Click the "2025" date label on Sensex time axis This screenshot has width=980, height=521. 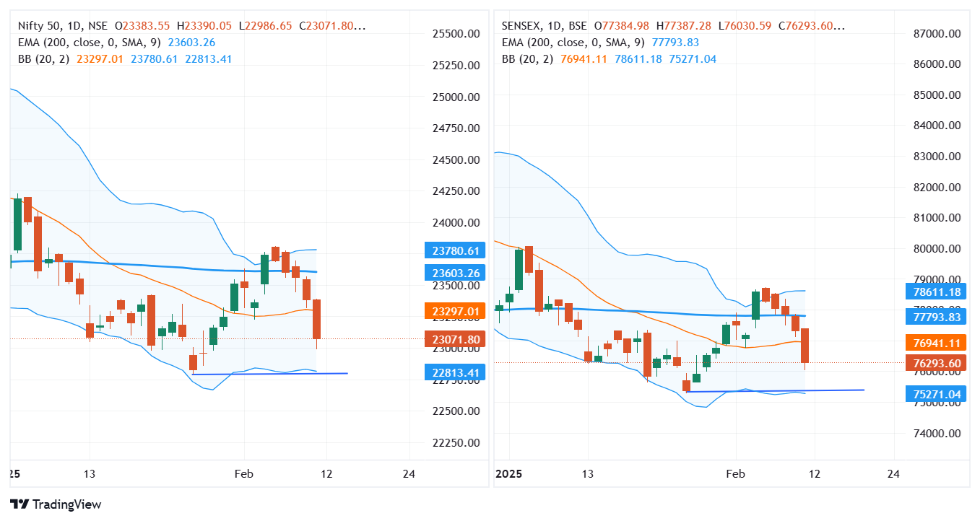pyautogui.click(x=508, y=474)
